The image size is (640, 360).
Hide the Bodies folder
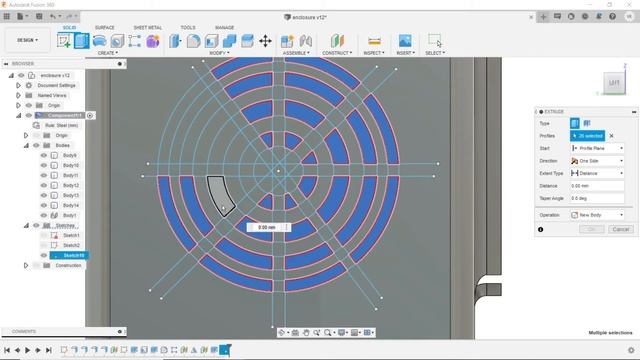36,145
